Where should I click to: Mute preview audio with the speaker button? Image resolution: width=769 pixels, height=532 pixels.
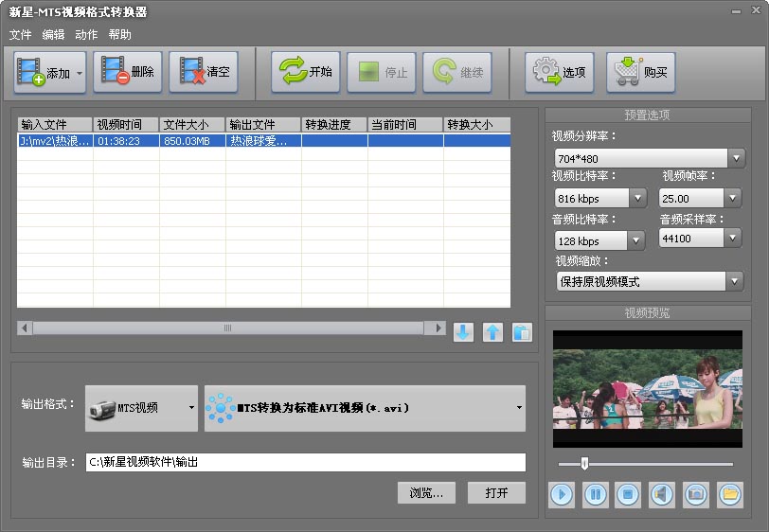[662, 494]
